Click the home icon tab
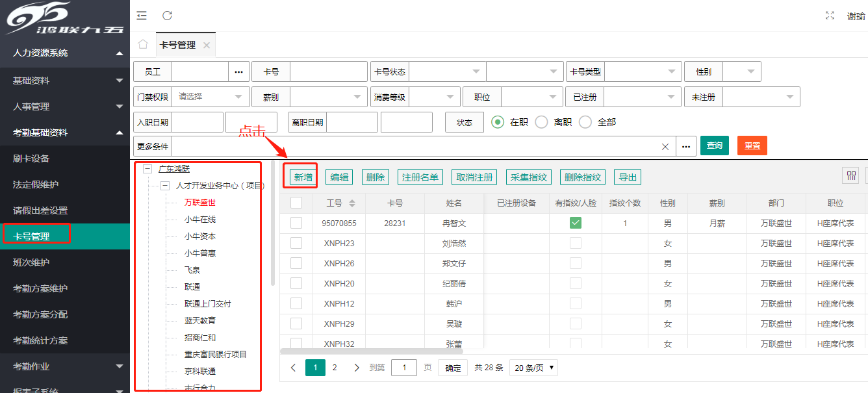 tap(143, 44)
